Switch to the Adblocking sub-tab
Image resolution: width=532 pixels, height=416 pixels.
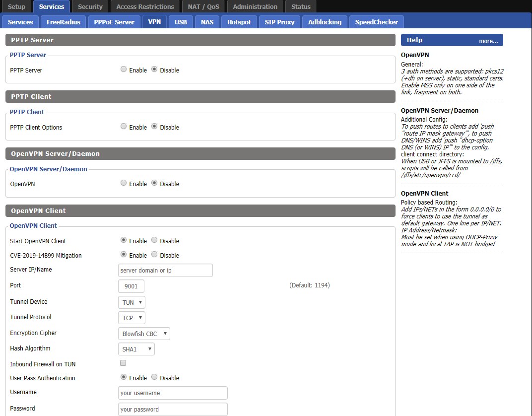(325, 22)
